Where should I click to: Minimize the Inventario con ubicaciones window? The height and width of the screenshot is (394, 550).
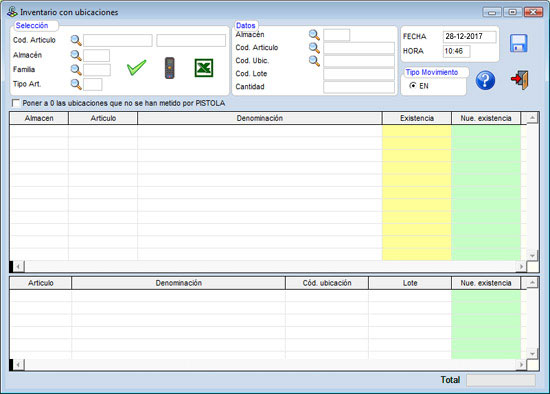pos(492,12)
